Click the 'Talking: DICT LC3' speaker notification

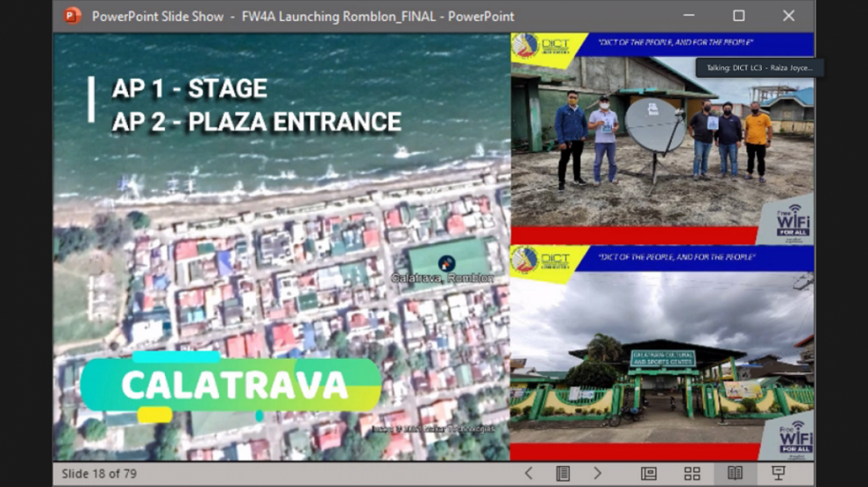pos(759,67)
